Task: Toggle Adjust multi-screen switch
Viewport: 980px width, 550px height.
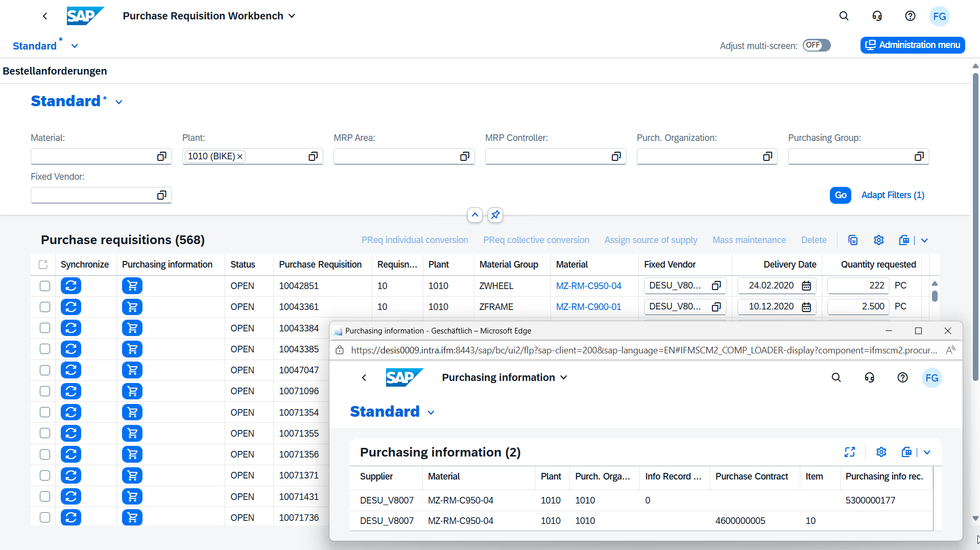Action: pos(816,45)
